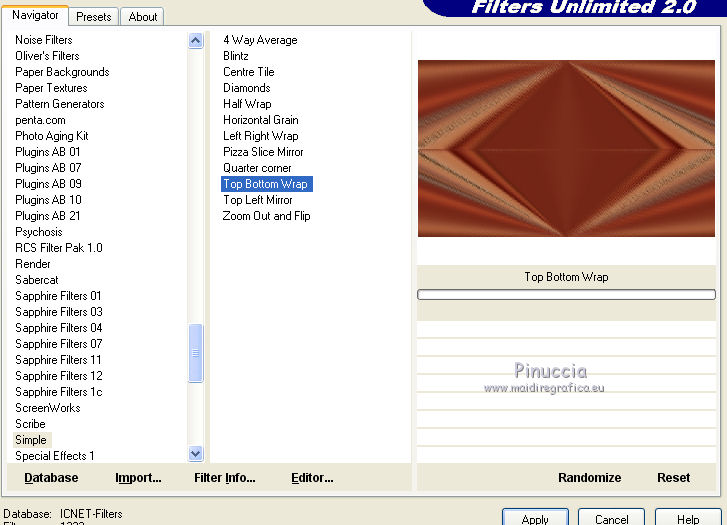
Task: Click the Database button
Action: coord(51,478)
